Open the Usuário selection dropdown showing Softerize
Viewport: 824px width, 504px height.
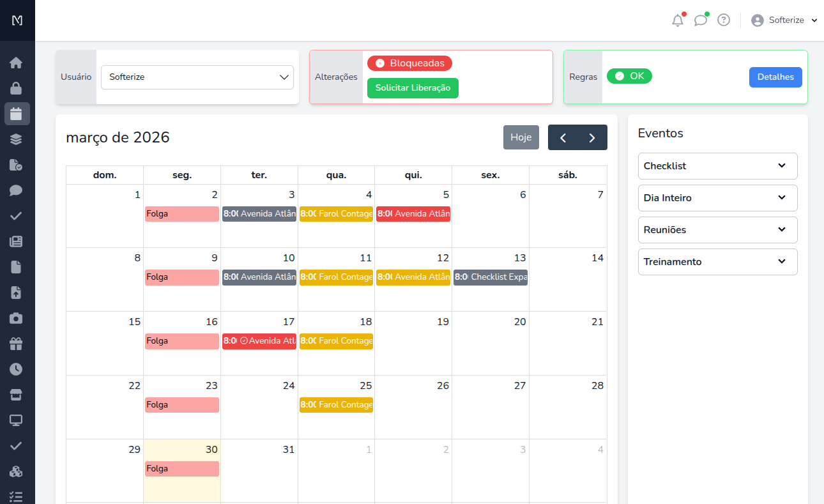pos(197,77)
